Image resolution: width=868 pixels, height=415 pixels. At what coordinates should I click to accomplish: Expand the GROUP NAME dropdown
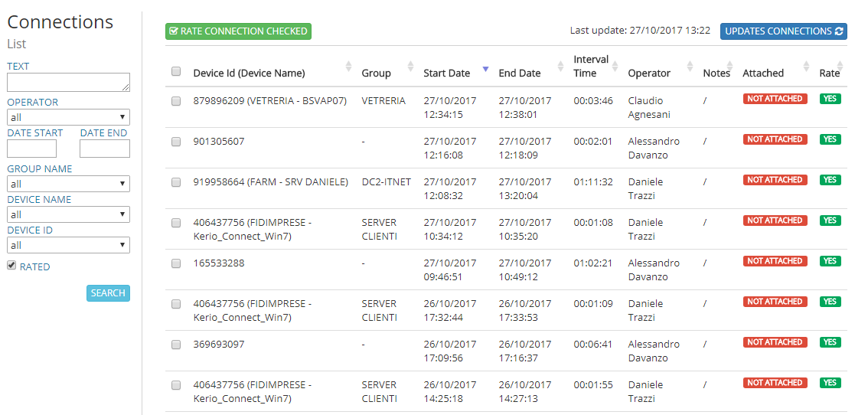[x=68, y=185]
